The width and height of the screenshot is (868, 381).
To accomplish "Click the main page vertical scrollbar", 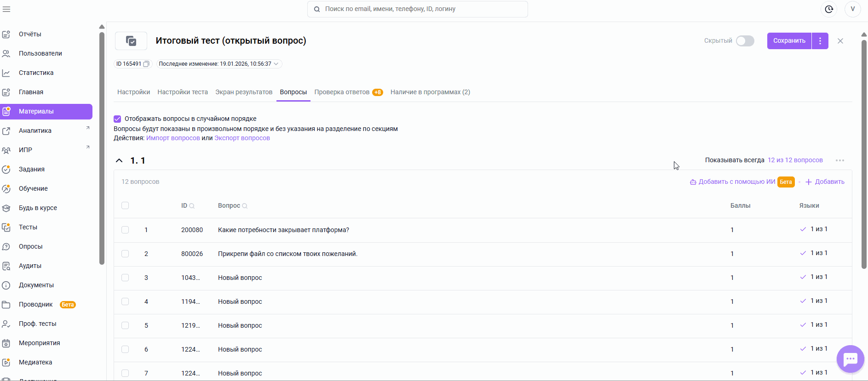I will click(864, 154).
